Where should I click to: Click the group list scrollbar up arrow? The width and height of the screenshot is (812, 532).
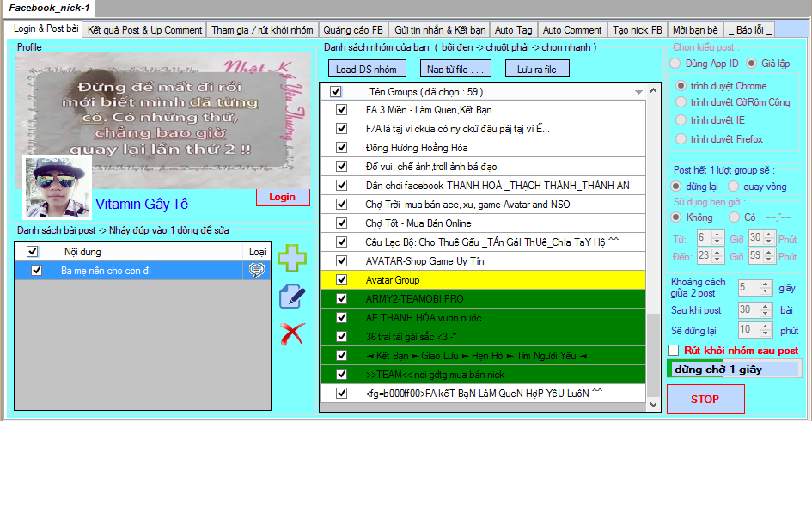pos(653,90)
